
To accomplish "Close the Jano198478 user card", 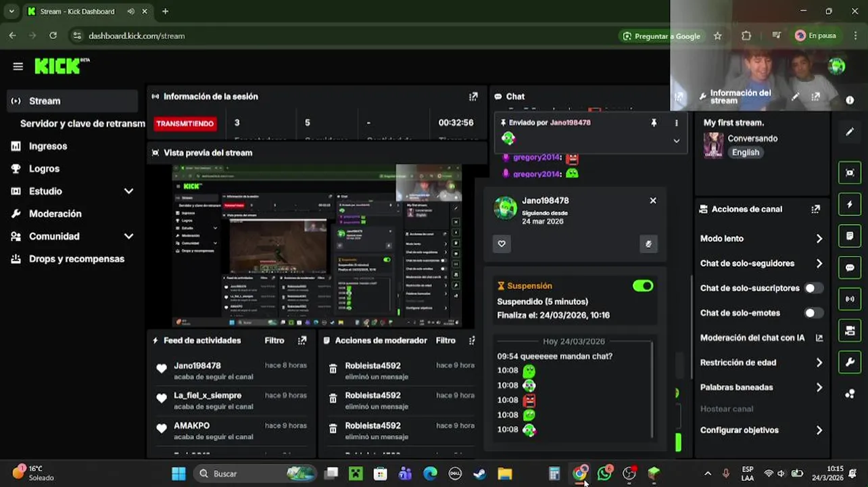I will click(653, 200).
